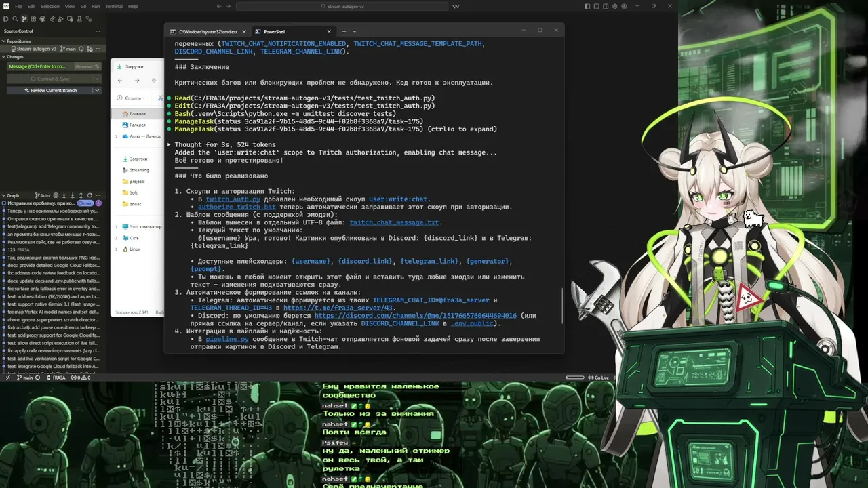Select the Source Control view icon
868x488 pixels.
click(25, 19)
